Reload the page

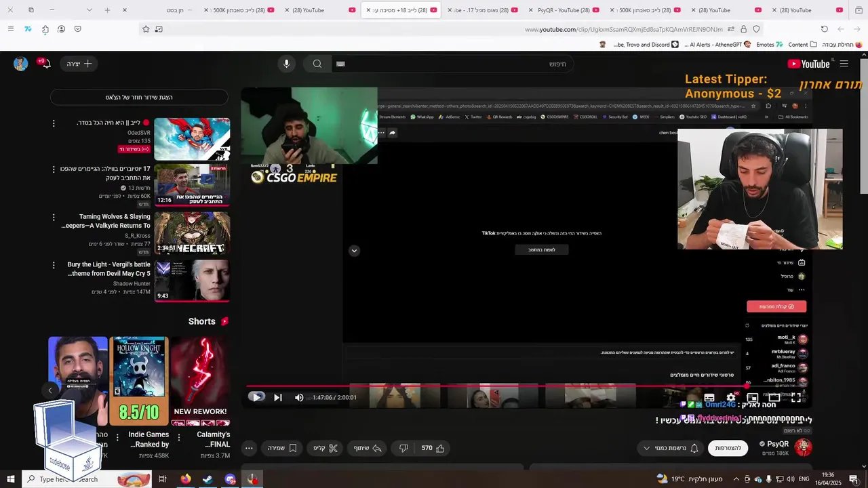click(825, 29)
